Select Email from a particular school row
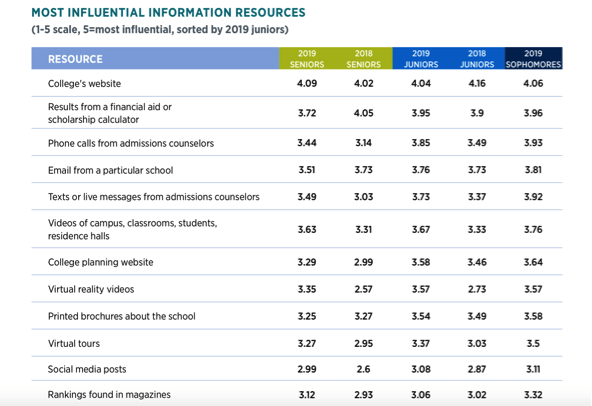 coord(297,170)
